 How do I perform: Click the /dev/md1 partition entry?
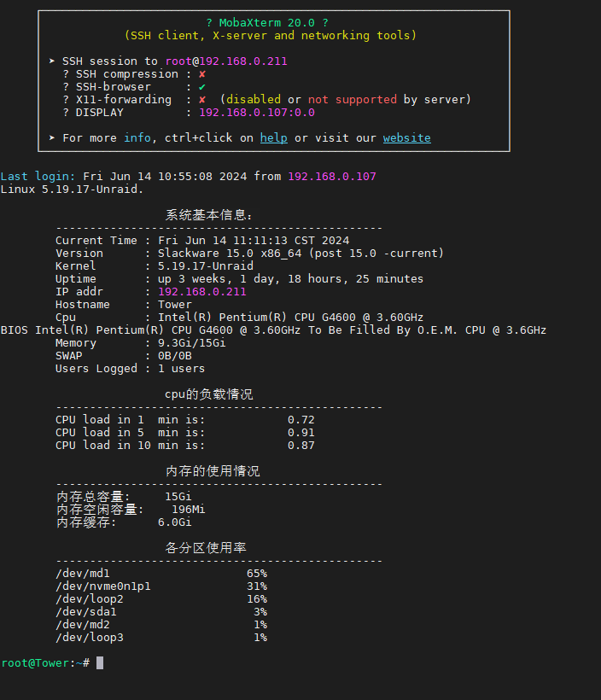[x=83, y=574]
